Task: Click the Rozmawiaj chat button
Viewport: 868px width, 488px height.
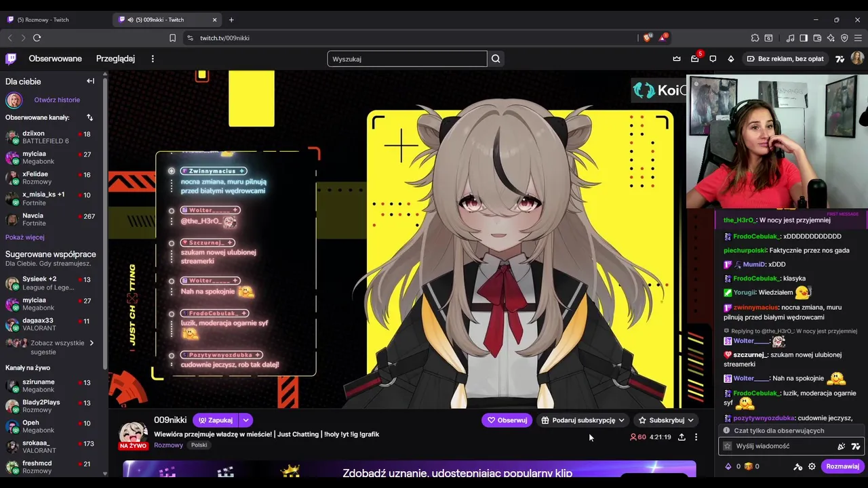Action: point(842,466)
